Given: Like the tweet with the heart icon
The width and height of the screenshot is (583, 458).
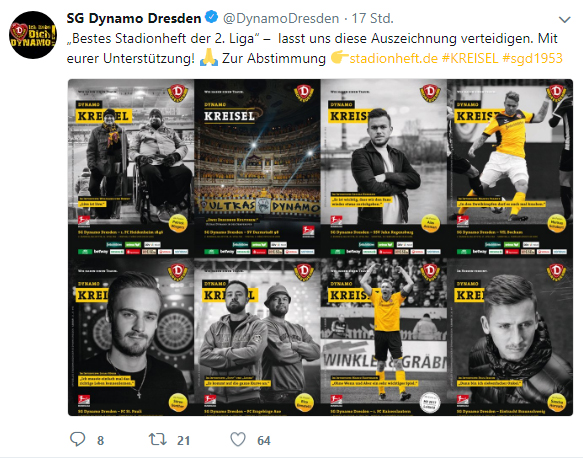Looking at the screenshot, I should [238, 439].
